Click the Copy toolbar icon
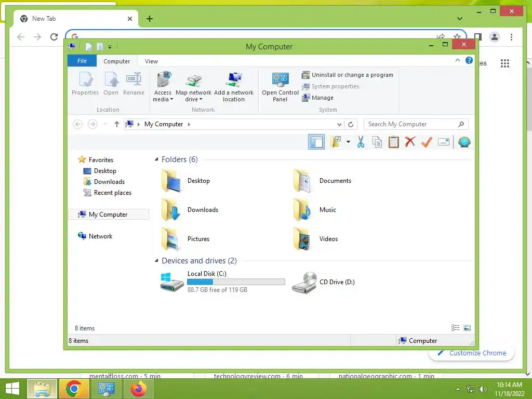532x399 pixels. [x=377, y=142]
